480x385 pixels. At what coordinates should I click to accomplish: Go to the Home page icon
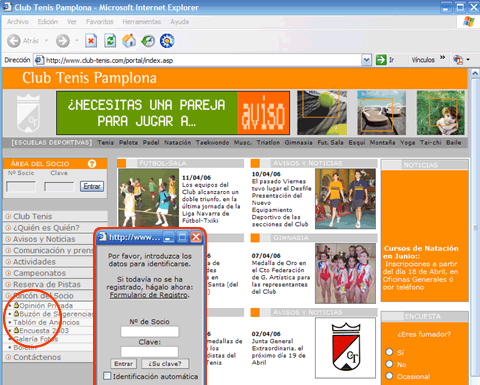pyautogui.click(x=129, y=41)
